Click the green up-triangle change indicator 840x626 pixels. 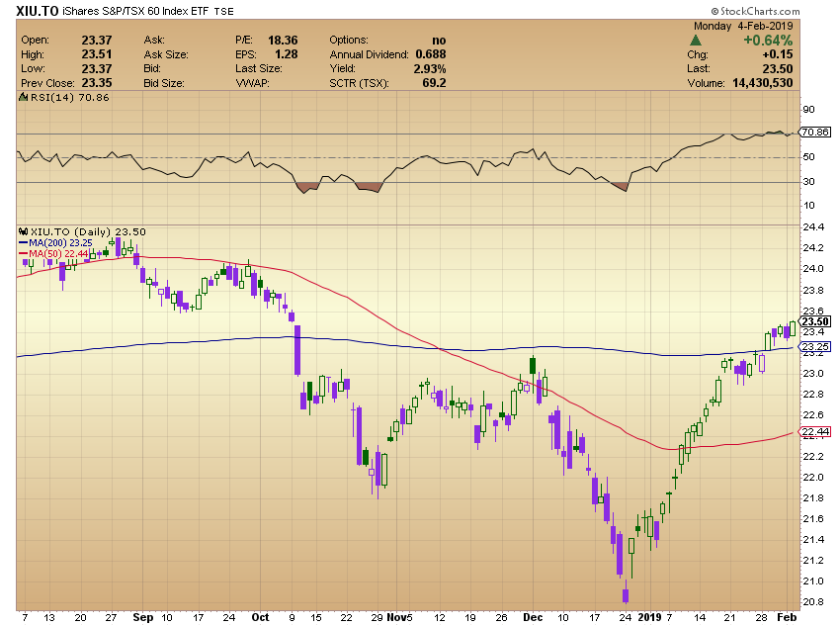696,41
